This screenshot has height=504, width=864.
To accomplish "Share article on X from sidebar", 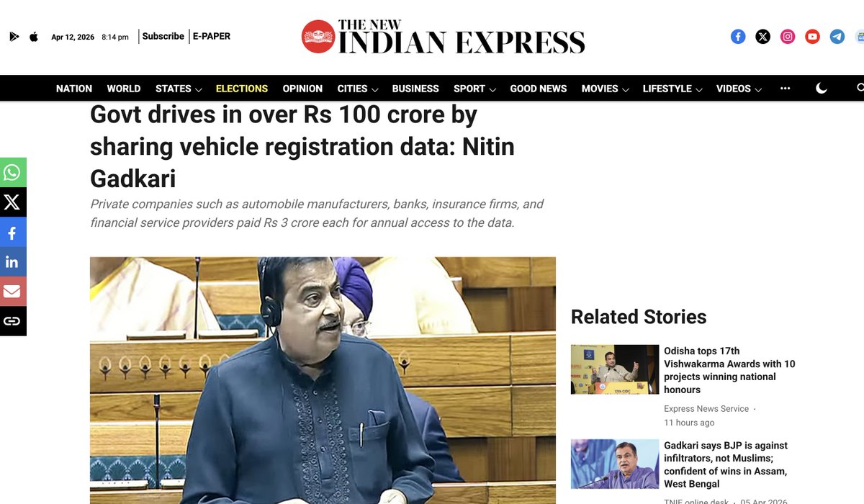I will 12,202.
